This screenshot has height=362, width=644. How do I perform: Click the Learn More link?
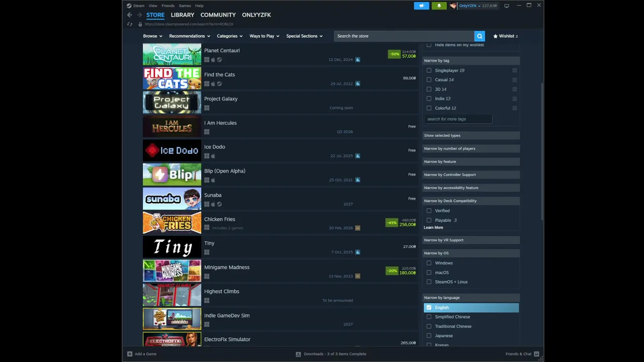(x=433, y=228)
